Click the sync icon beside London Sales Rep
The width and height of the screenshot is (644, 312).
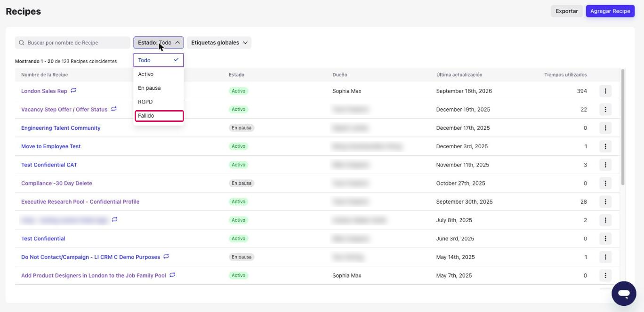(x=73, y=90)
